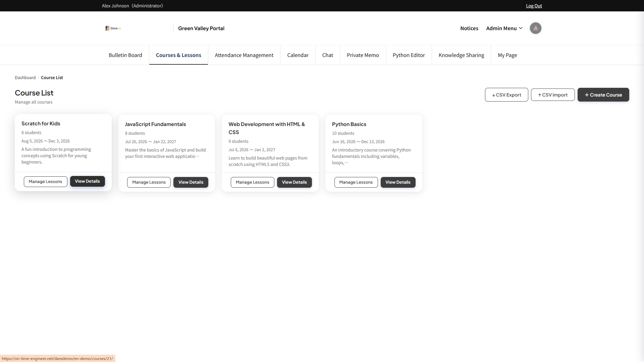Click the 'Aug 5, 2026 ~ Dec 3, 2026' date range
Viewport: 644px width, 362px height.
click(46, 141)
